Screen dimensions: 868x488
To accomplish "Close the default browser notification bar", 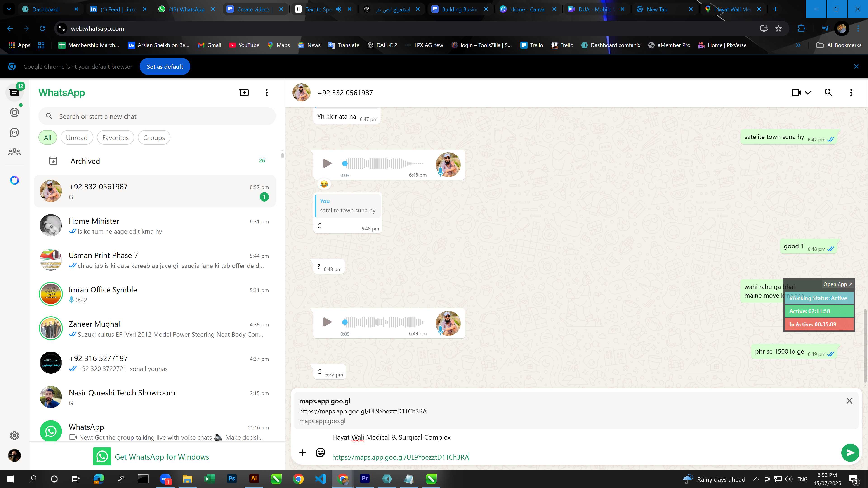I will pyautogui.click(x=856, y=67).
